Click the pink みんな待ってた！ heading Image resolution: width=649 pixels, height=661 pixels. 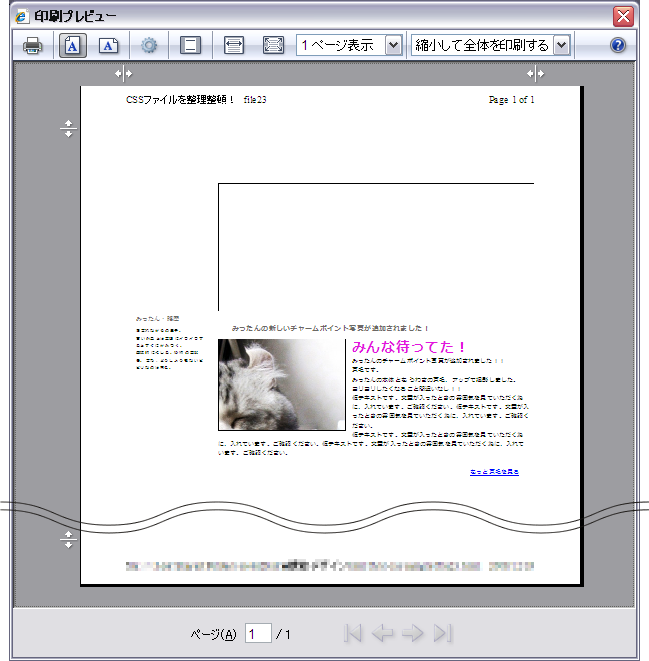(x=409, y=347)
